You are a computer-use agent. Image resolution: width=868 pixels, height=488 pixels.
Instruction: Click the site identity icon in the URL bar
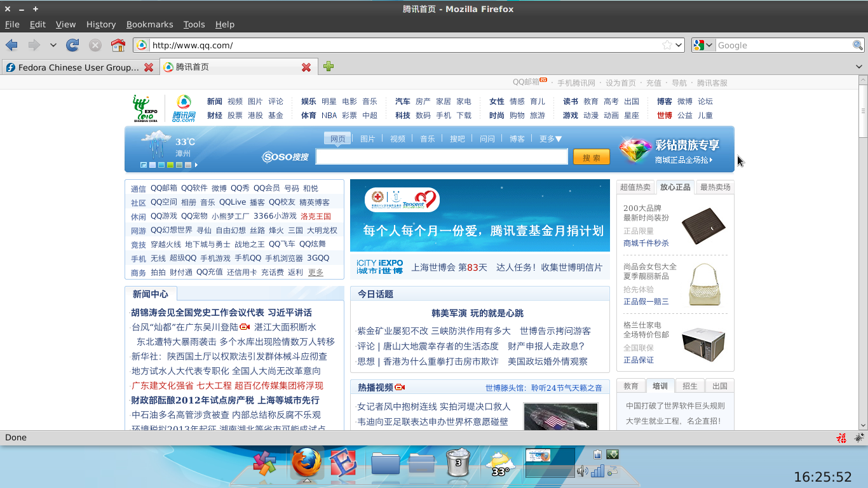[x=142, y=45]
